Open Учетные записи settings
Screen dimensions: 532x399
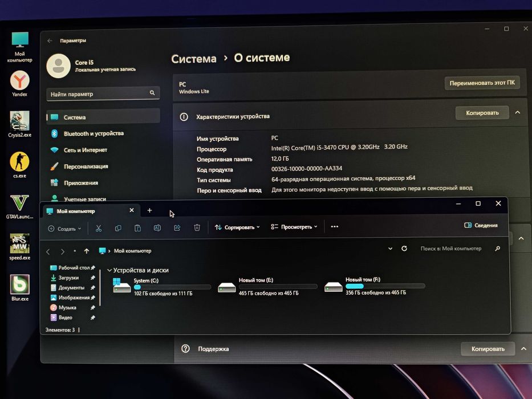103,198
